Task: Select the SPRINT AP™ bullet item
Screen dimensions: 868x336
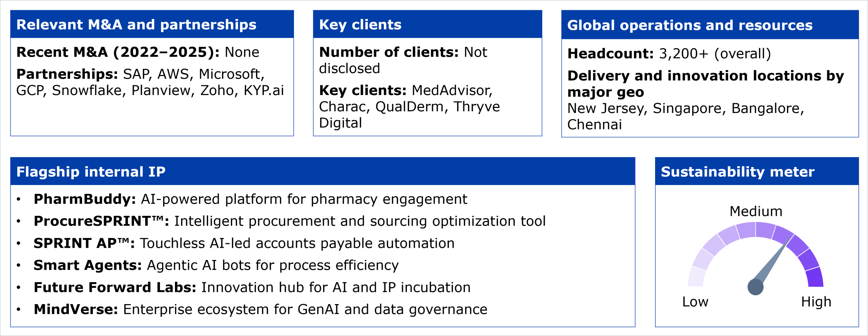Action: pos(244,243)
